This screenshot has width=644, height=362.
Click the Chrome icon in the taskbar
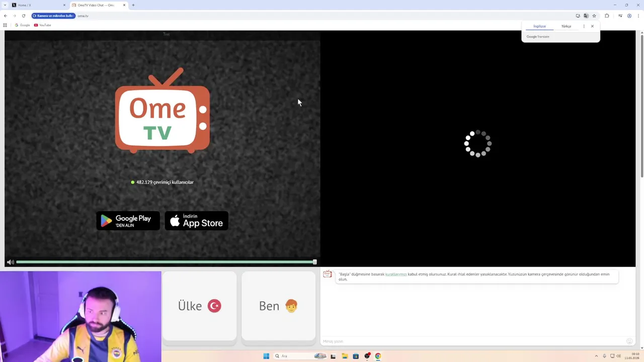tap(378, 356)
